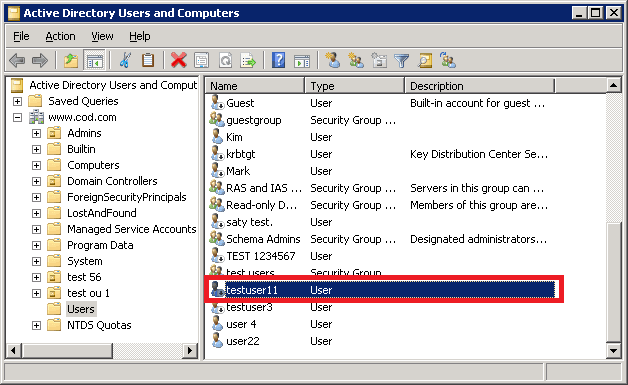Click the user22 user icon

(x=217, y=341)
